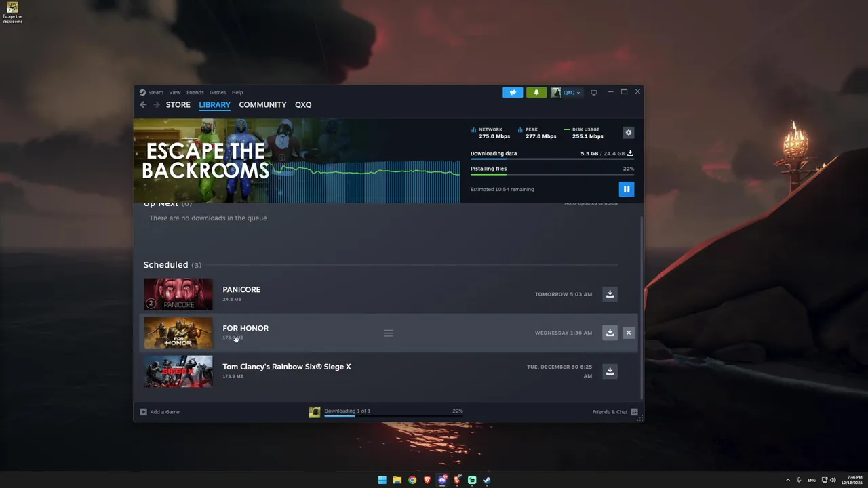Open the PANICORE game thumbnail
The image size is (868, 488).
tap(178, 294)
